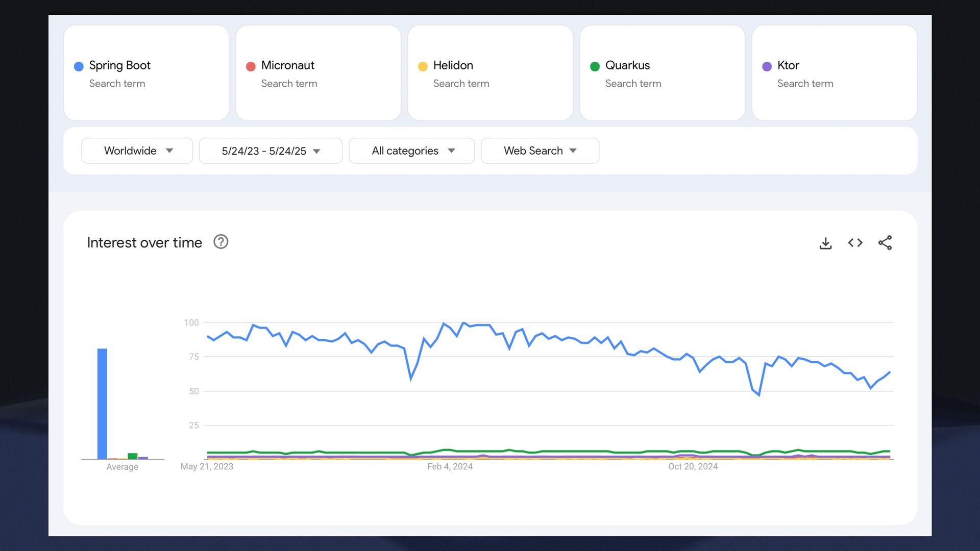
Task: Click the blue Spring Boot average bar
Action: (x=102, y=403)
